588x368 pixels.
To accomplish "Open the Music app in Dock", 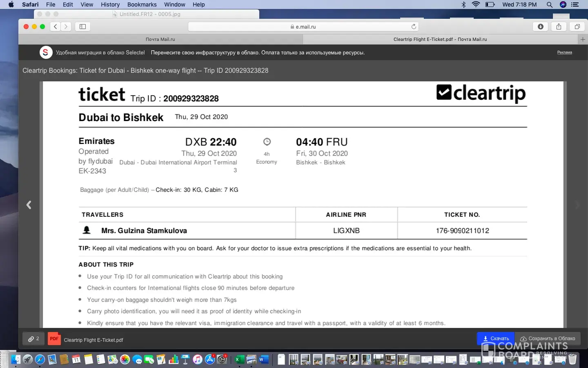I will (198, 359).
